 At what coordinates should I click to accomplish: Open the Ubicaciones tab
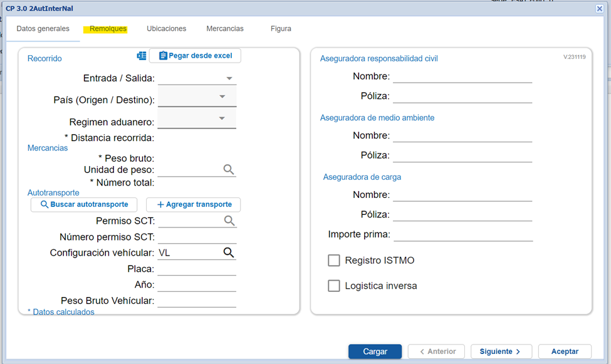(x=166, y=29)
